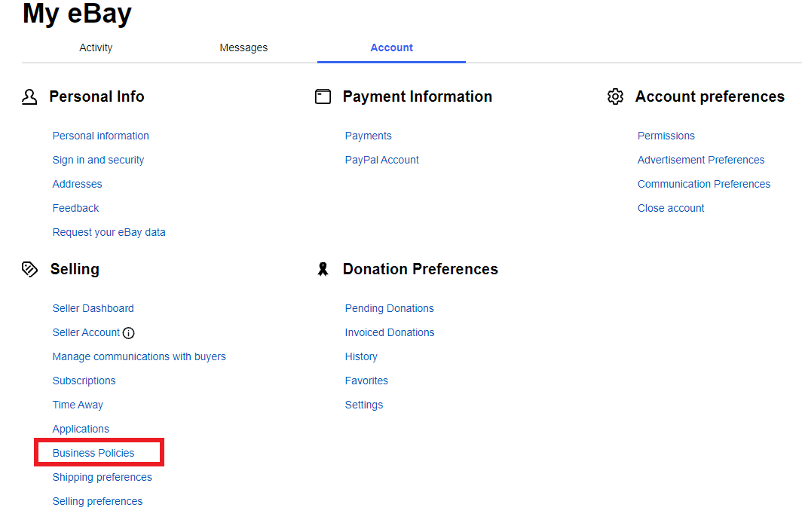802x532 pixels.
Task: Click the Donation Preferences ribbon icon
Action: click(323, 269)
